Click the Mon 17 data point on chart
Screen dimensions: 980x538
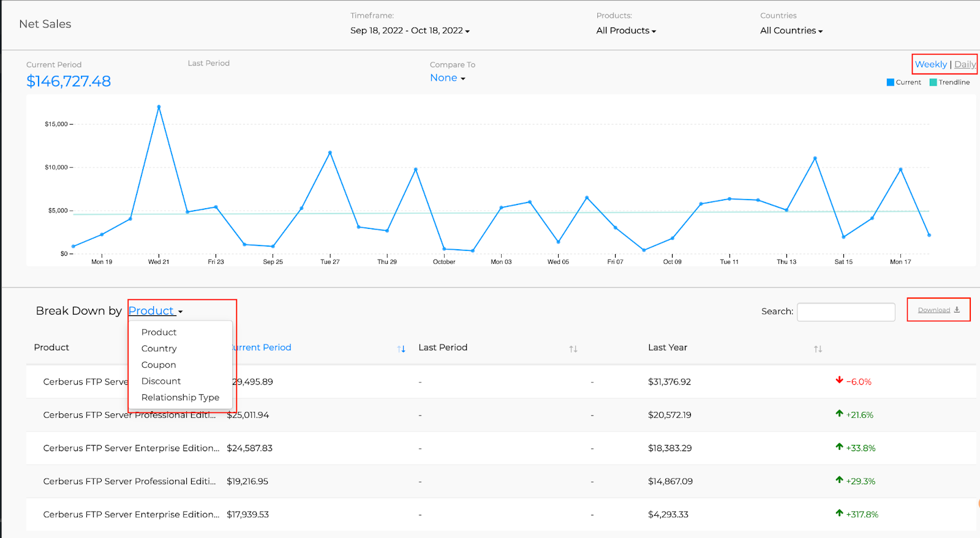point(900,170)
